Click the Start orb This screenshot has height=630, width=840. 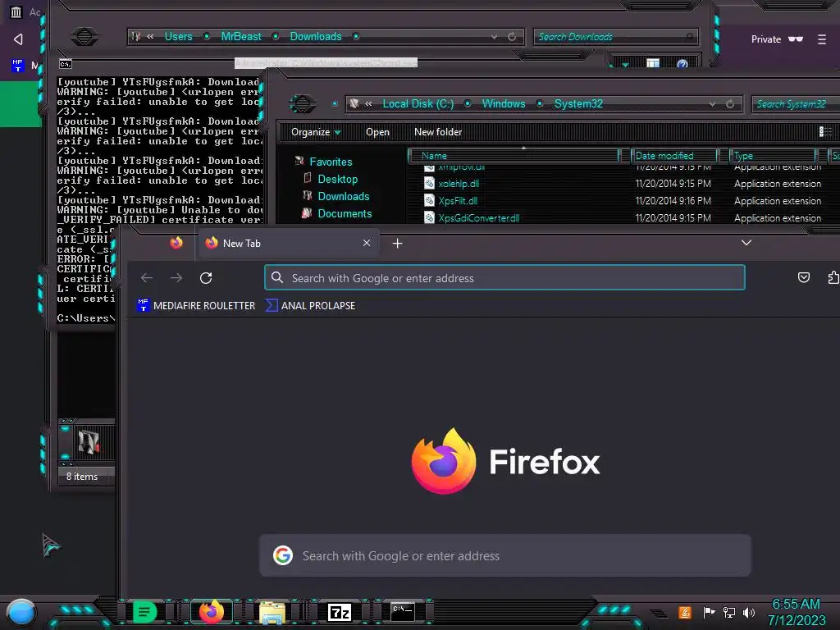pyautogui.click(x=21, y=613)
